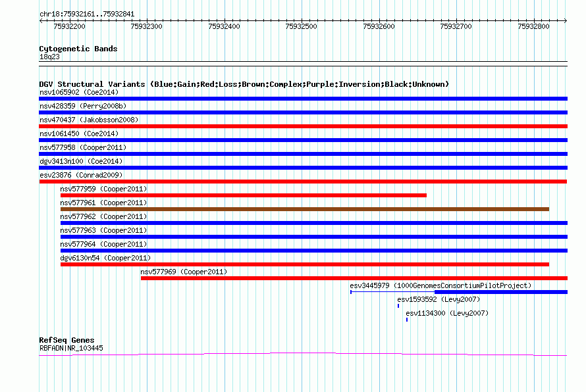The width and height of the screenshot is (586, 392).
Task: Click the esv23876 (Conrad2009) red bar
Action: (x=303, y=182)
